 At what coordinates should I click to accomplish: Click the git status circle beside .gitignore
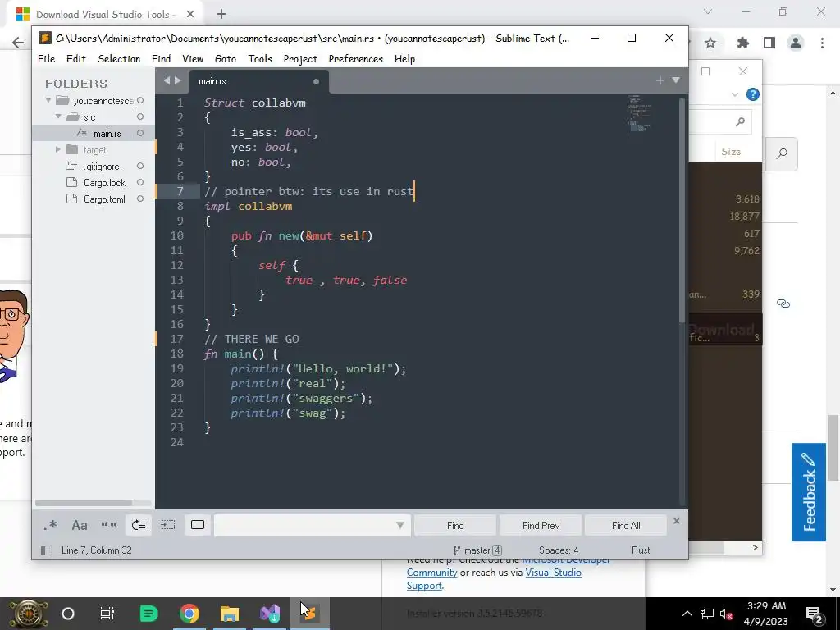(x=140, y=166)
